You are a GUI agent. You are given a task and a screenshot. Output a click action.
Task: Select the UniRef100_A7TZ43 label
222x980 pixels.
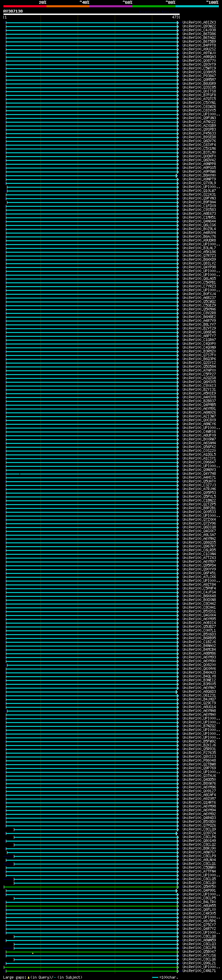(199, 557)
